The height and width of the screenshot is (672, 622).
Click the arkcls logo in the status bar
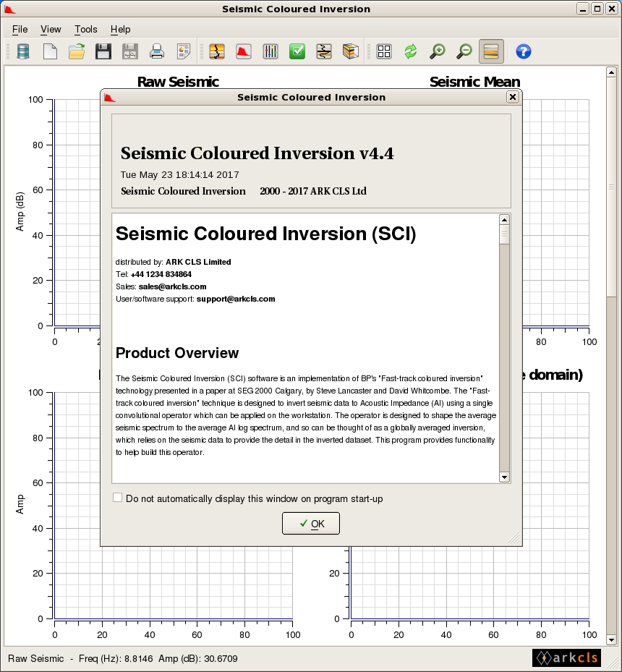[x=566, y=658]
